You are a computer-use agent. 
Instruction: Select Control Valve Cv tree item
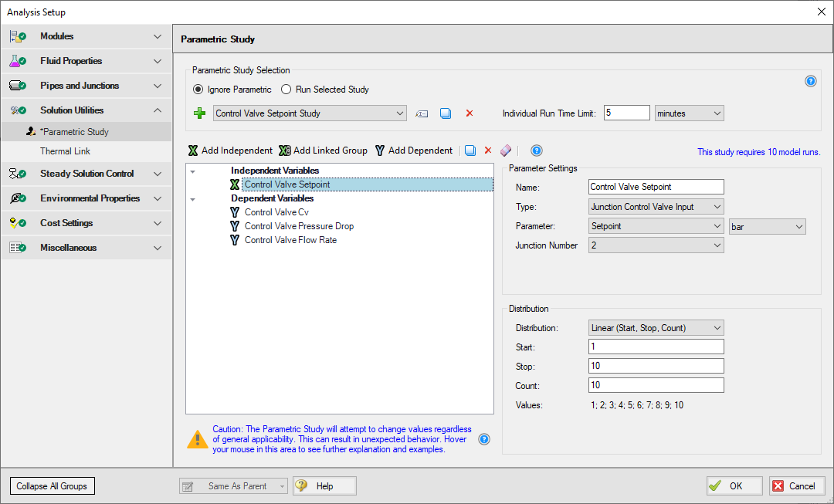276,212
